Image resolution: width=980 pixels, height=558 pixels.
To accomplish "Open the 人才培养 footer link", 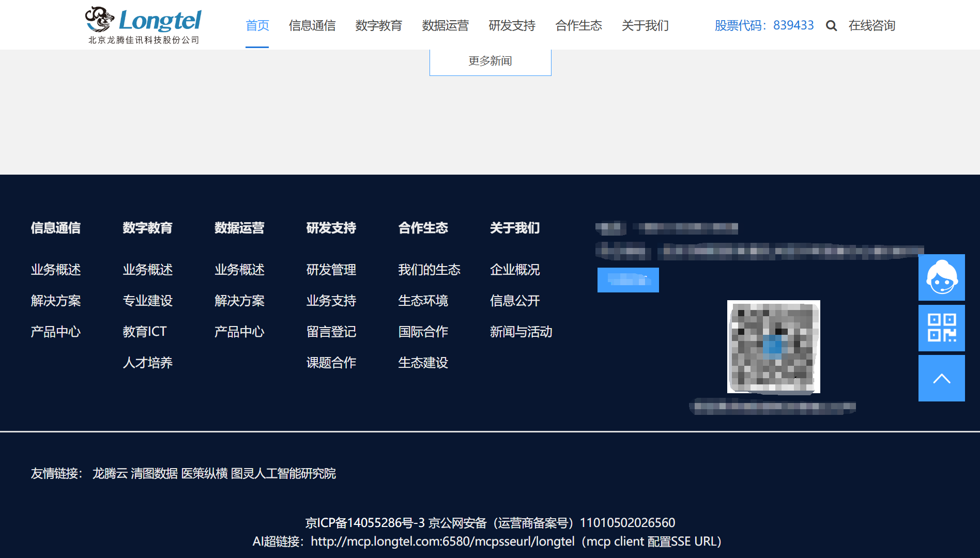I will click(148, 363).
